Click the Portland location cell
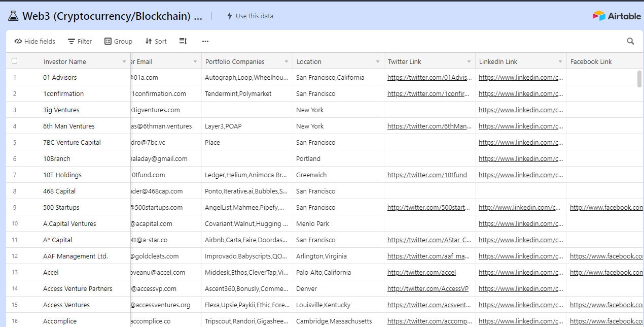Image resolution: width=644 pixels, height=327 pixels. click(x=338, y=159)
